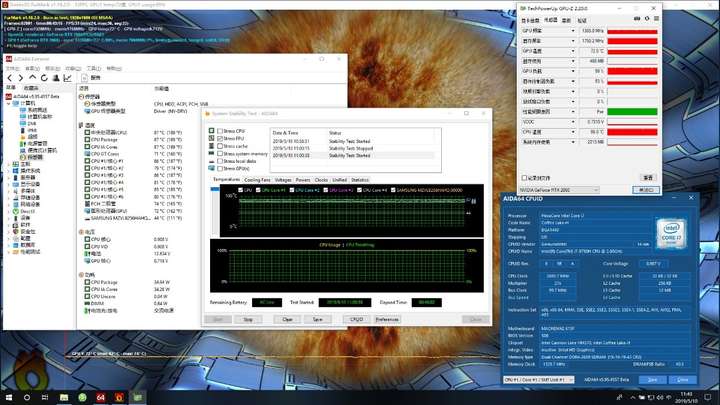This screenshot has width=720, height=405.
Task: Open CPUID from System Stability Test
Action: coord(357,319)
